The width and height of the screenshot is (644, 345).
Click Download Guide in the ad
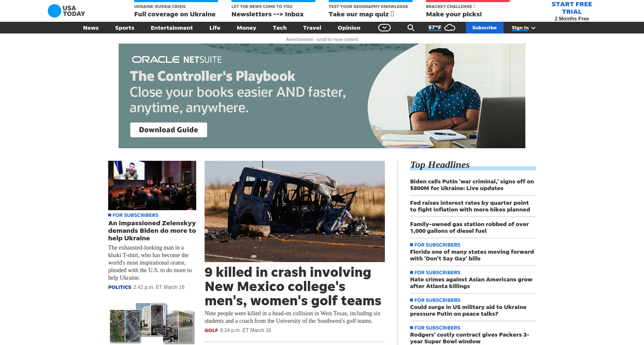169,130
